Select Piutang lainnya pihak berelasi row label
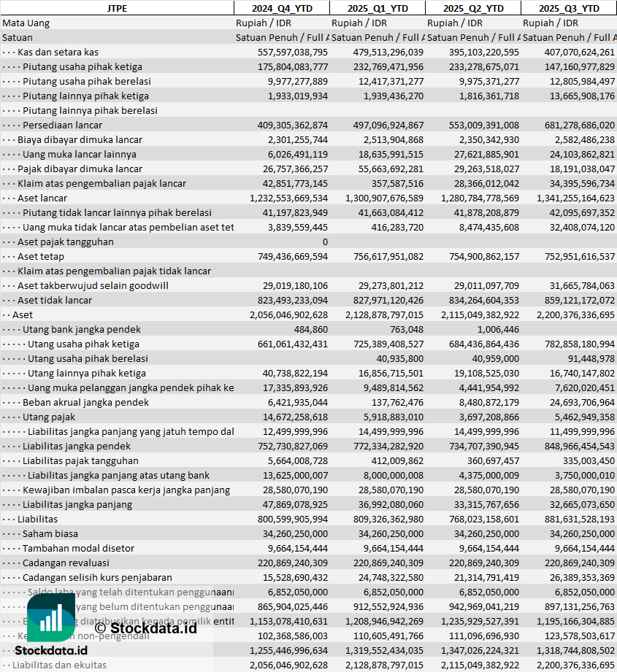 [x=90, y=111]
